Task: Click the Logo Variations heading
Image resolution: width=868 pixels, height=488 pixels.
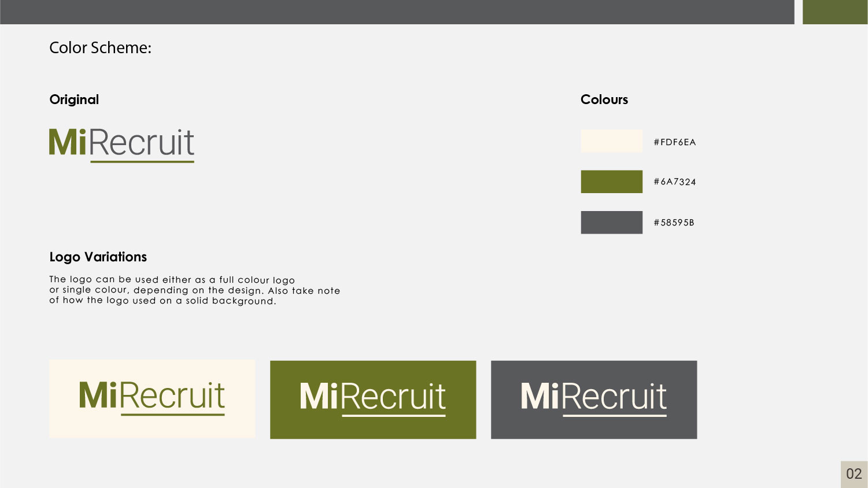Action: [x=98, y=257]
